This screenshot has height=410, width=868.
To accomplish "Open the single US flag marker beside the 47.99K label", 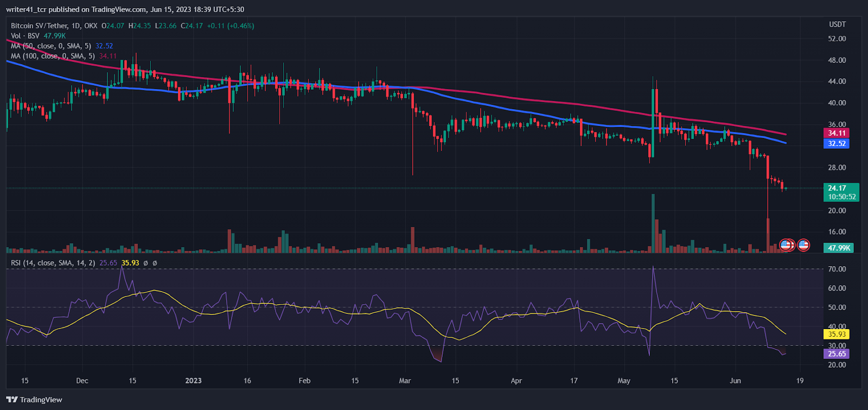I will (803, 245).
